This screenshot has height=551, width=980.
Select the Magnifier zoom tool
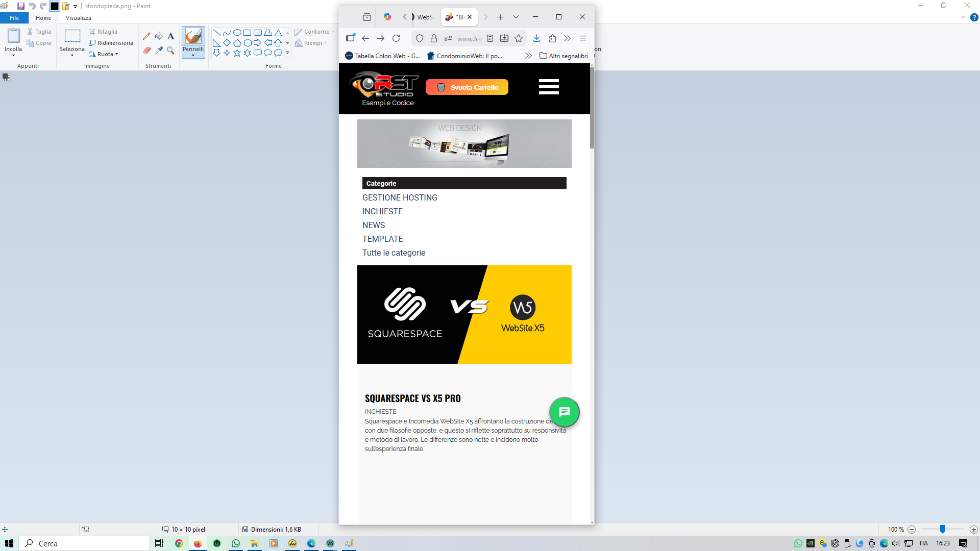[x=170, y=51]
